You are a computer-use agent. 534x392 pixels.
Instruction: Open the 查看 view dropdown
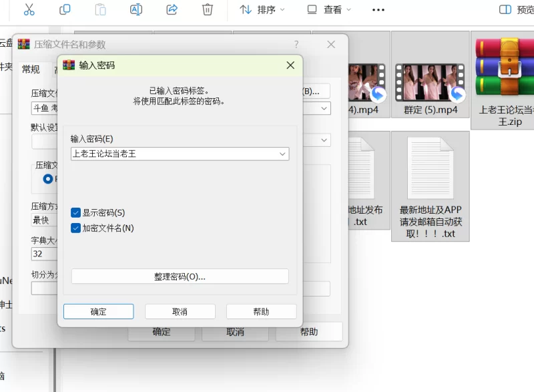pos(329,10)
